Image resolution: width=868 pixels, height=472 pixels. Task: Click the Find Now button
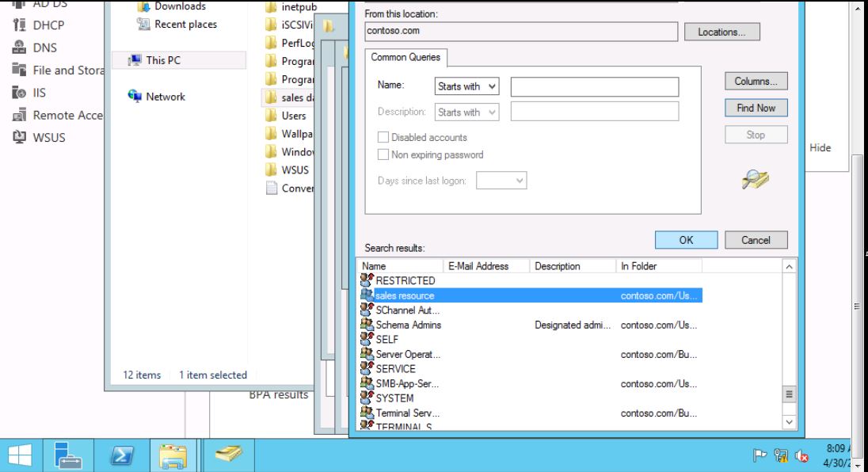tap(756, 108)
